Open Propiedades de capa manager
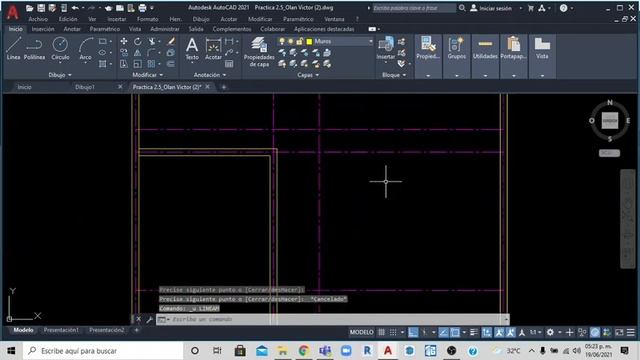The image size is (640, 360). 259,51
